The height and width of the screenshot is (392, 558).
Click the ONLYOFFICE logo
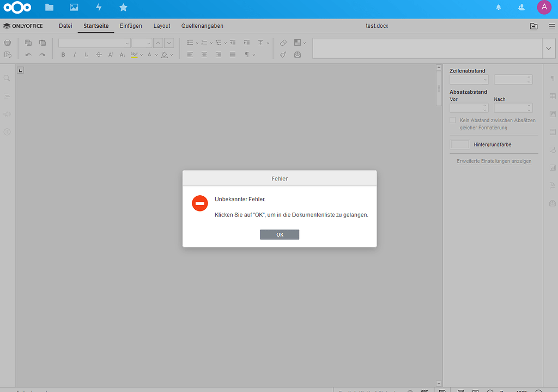[23, 26]
